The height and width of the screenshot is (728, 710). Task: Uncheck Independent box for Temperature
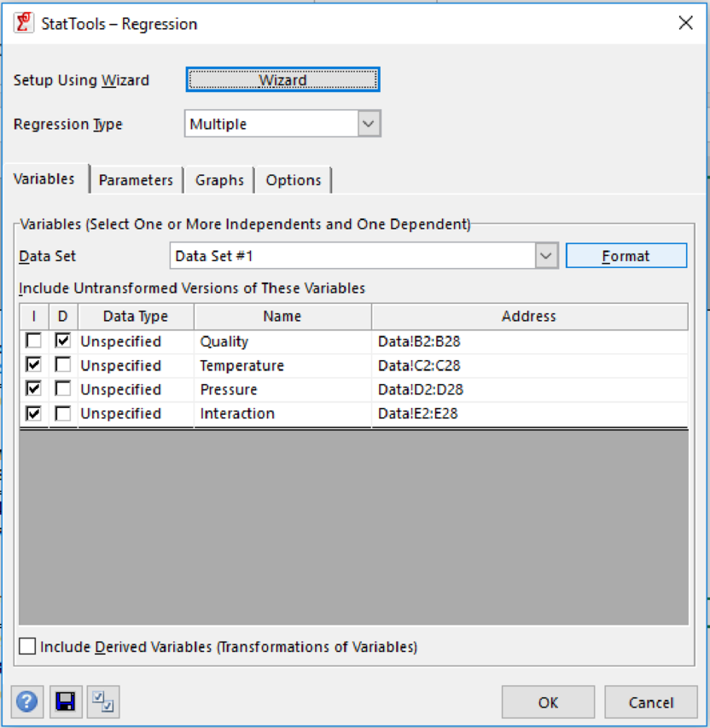click(33, 365)
